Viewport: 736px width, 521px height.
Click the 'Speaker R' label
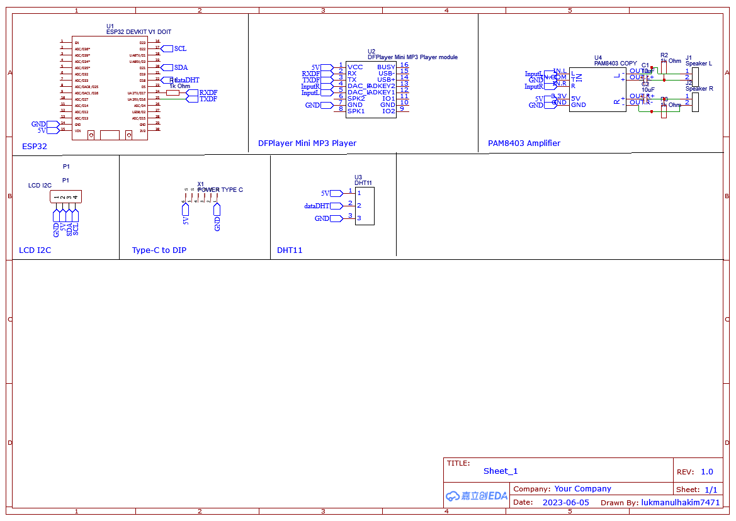coord(699,89)
